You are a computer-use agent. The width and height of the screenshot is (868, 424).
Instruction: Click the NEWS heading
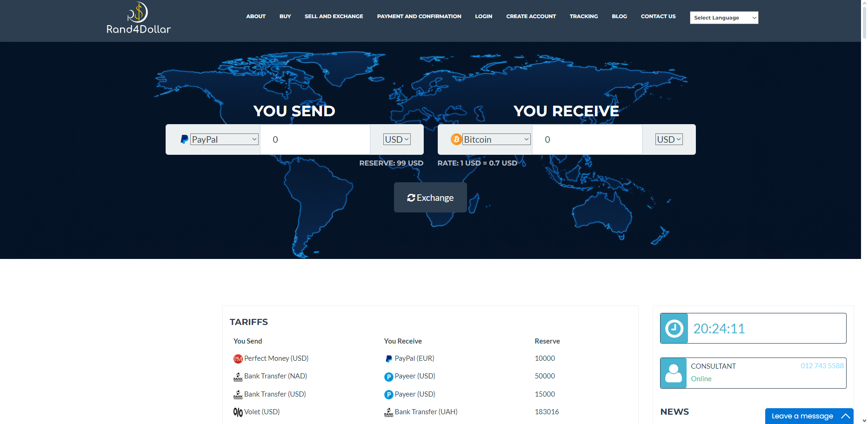(674, 412)
